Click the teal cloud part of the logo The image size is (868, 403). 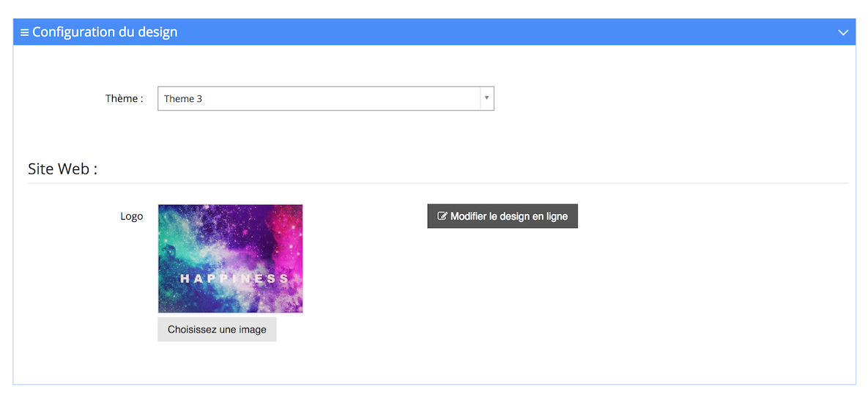(177, 243)
